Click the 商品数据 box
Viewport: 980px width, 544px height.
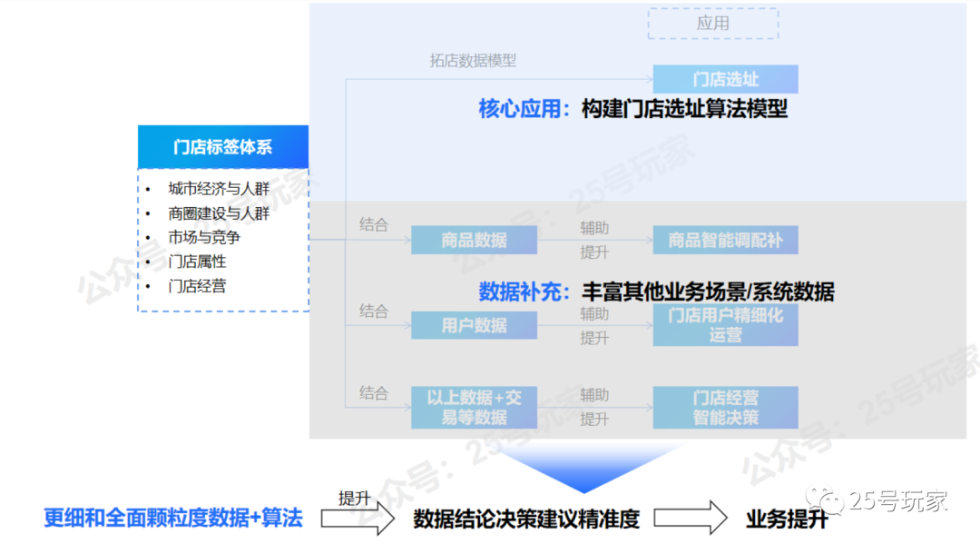click(474, 241)
